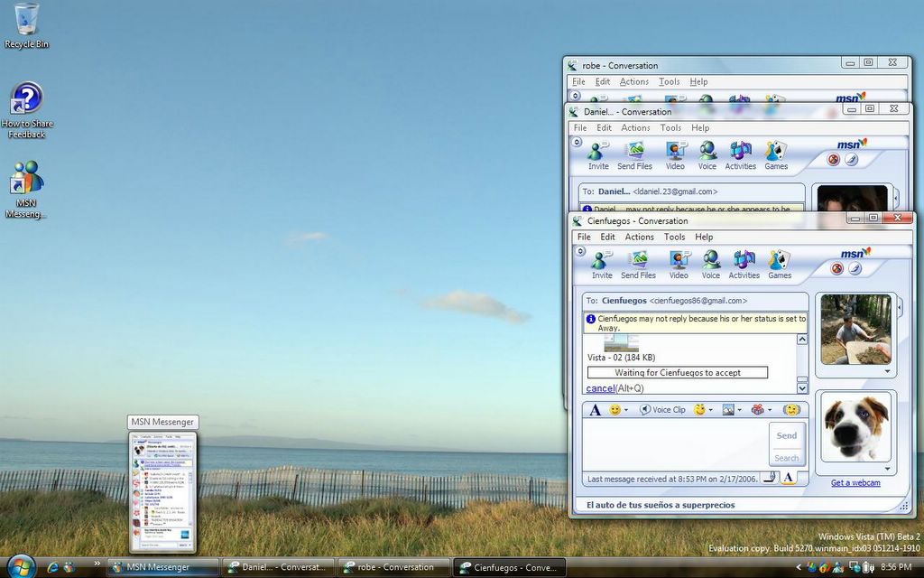Viewport: 924px width, 578px height.
Task: Click the Search button
Action: pos(787,458)
